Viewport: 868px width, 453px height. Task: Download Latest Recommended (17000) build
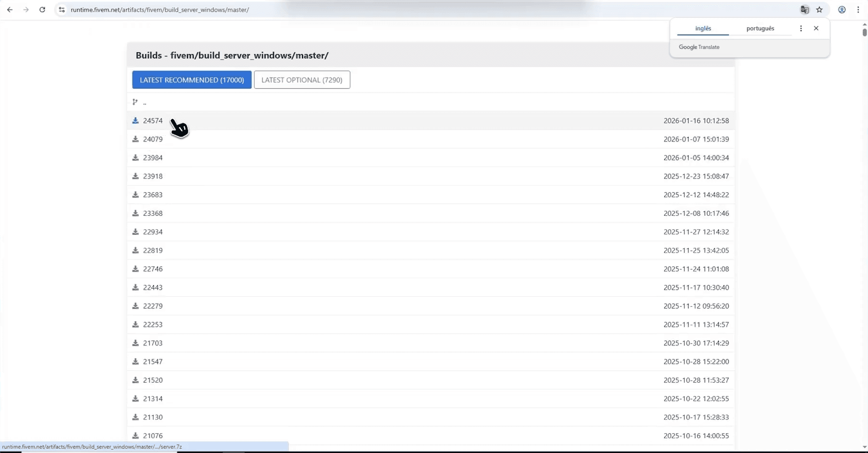192,80
